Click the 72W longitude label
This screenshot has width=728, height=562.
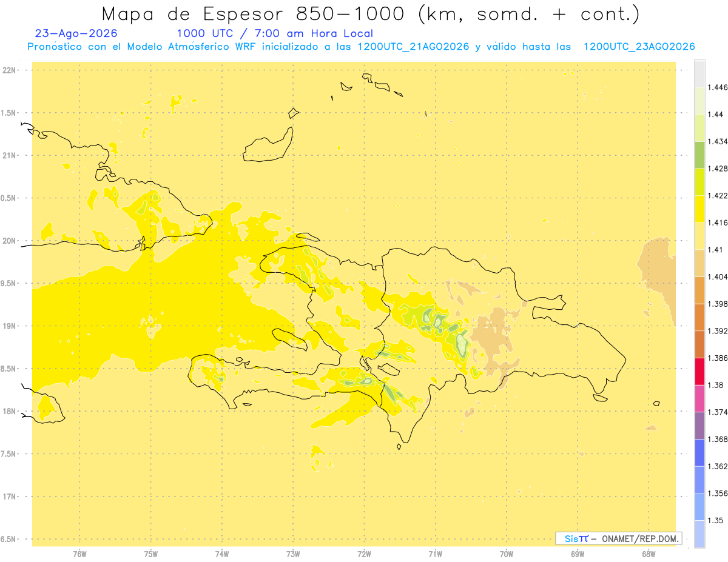(364, 554)
